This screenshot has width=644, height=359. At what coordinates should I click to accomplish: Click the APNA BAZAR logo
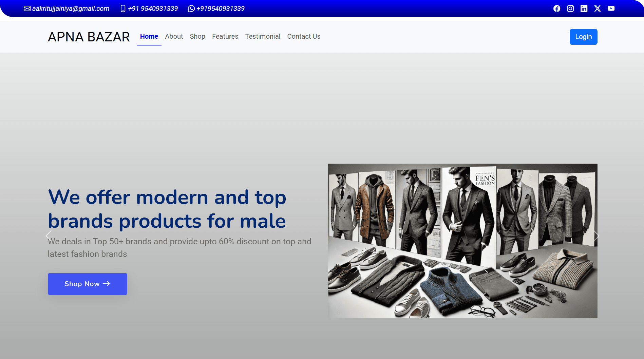[x=89, y=37]
